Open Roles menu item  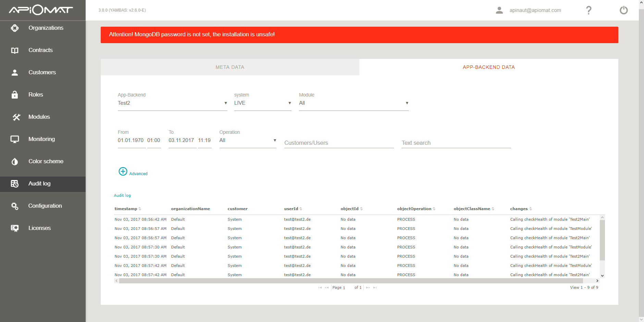click(x=36, y=95)
